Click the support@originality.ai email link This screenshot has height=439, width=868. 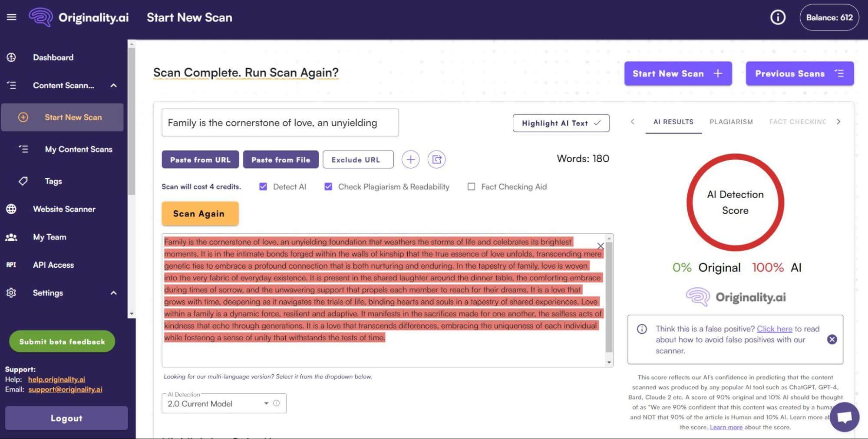click(65, 389)
